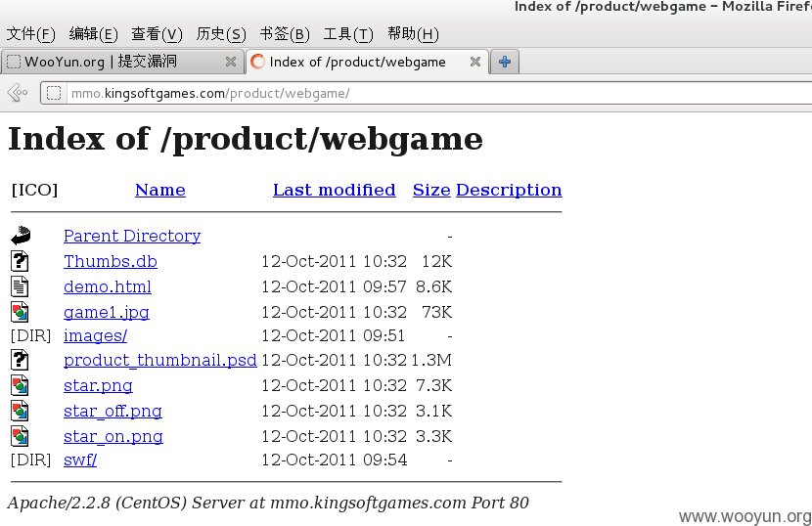This screenshot has height=526, width=812.
Task: Click the unknown-file icon beside product_thumbnail.psd
Action: 20,360
